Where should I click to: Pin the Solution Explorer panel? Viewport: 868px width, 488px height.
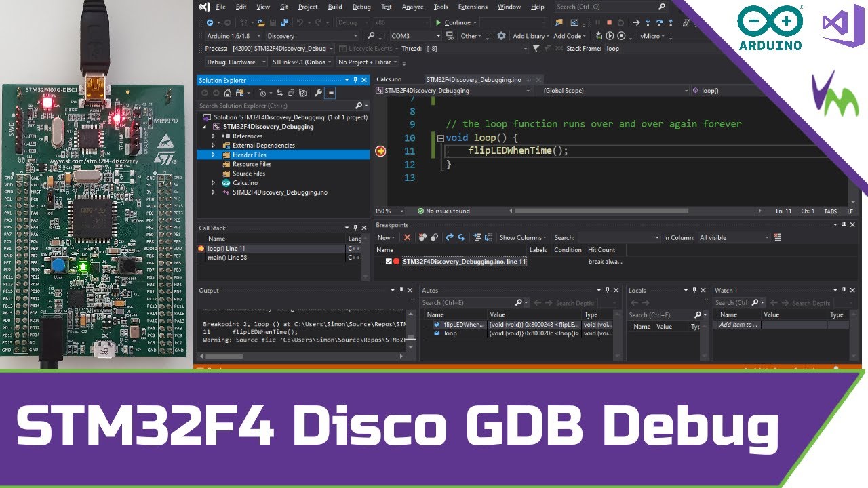(x=355, y=80)
